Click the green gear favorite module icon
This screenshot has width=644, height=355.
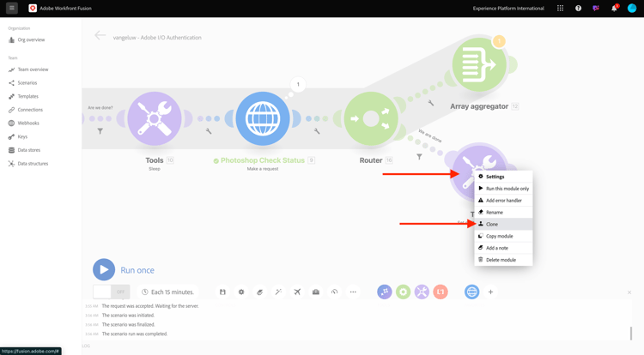(404, 292)
